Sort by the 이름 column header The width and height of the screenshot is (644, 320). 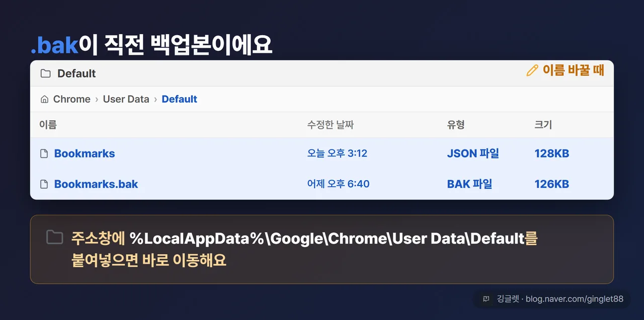tap(48, 125)
